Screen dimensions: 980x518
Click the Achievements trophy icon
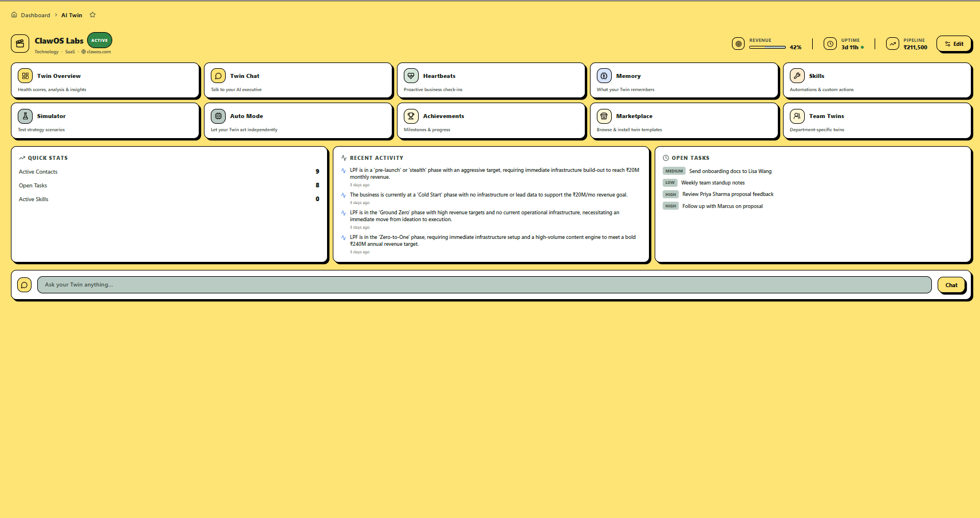[x=411, y=116]
